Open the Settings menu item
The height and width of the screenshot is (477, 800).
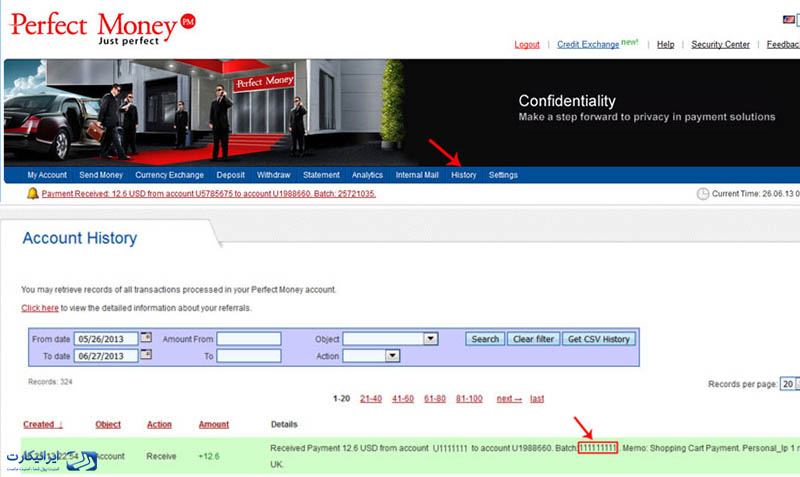click(x=503, y=175)
